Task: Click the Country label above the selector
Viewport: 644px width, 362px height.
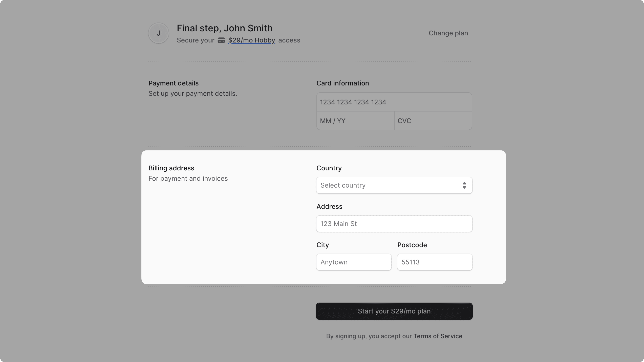Action: (329, 168)
